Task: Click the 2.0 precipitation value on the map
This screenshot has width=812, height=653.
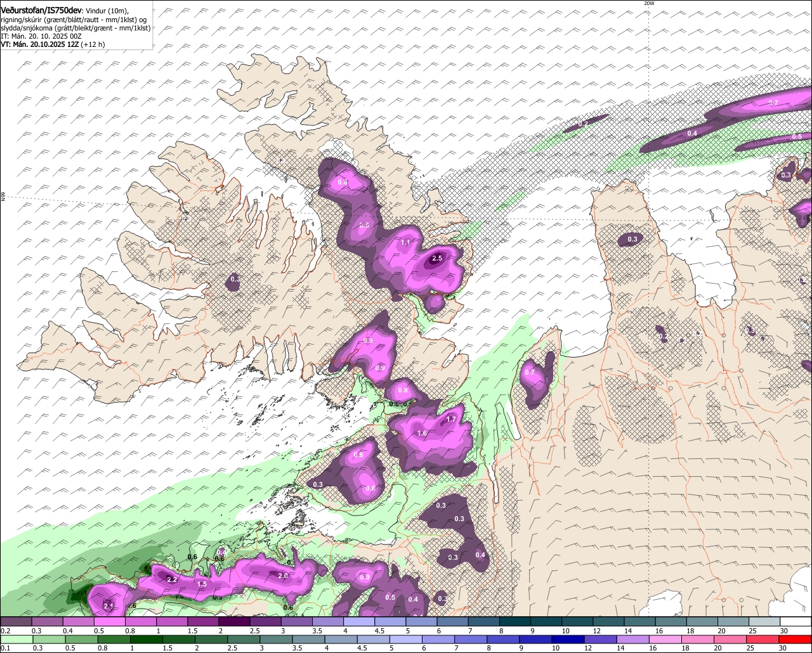Action: click(283, 576)
